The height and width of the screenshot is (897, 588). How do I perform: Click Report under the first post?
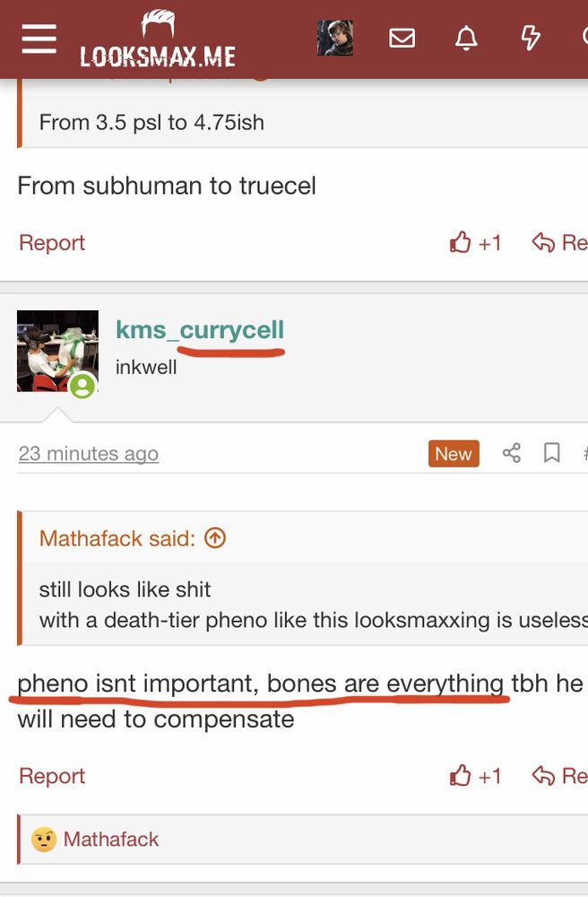pyautogui.click(x=52, y=243)
